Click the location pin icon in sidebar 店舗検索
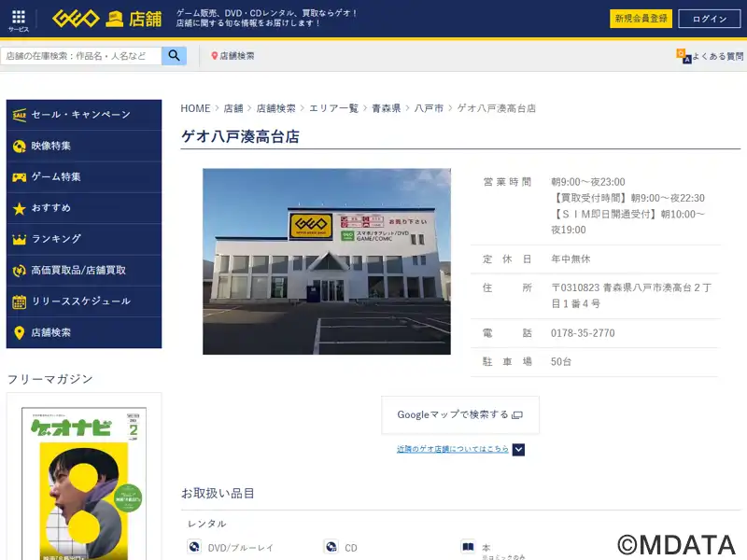 [x=19, y=333]
